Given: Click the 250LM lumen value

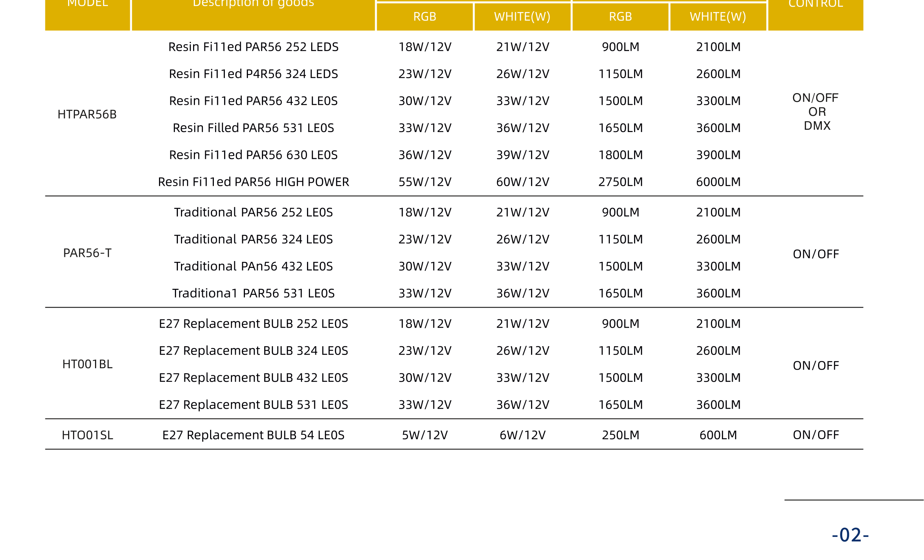Looking at the screenshot, I should pyautogui.click(x=620, y=435).
